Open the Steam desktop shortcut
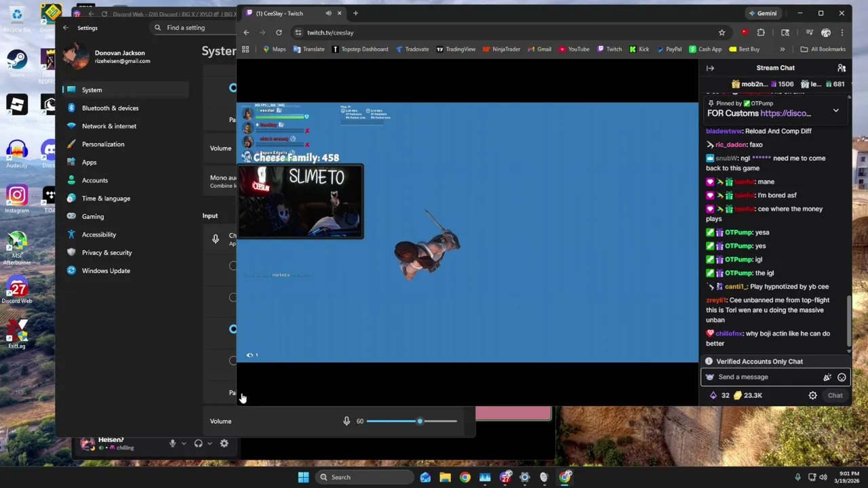 [17, 62]
